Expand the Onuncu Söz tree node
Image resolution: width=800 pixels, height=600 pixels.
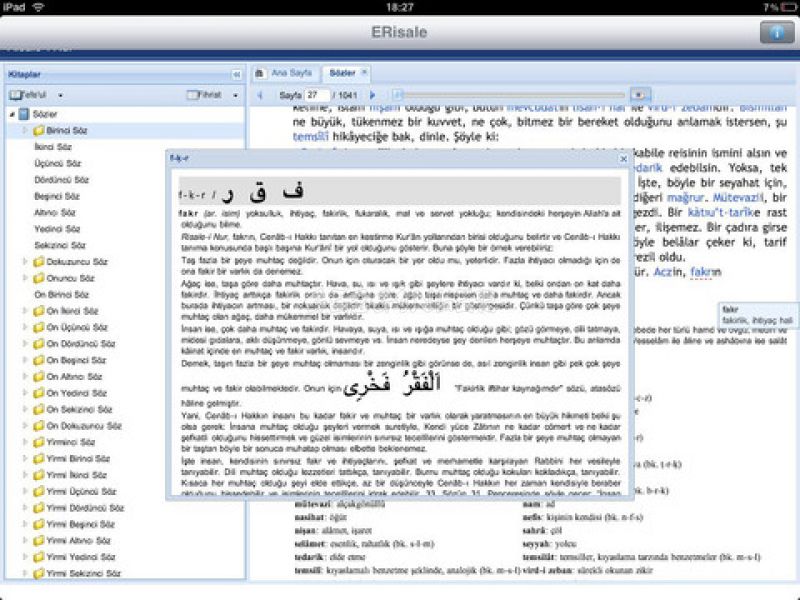(24, 278)
